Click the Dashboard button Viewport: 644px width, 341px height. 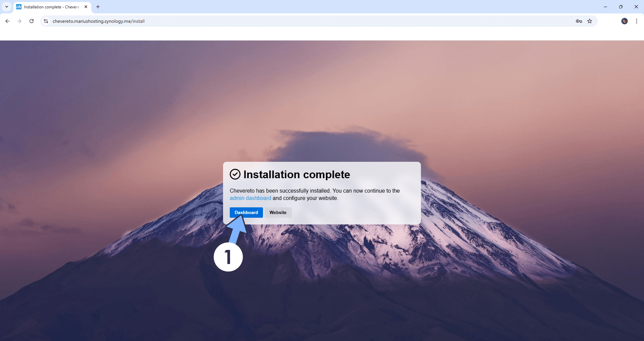(246, 212)
